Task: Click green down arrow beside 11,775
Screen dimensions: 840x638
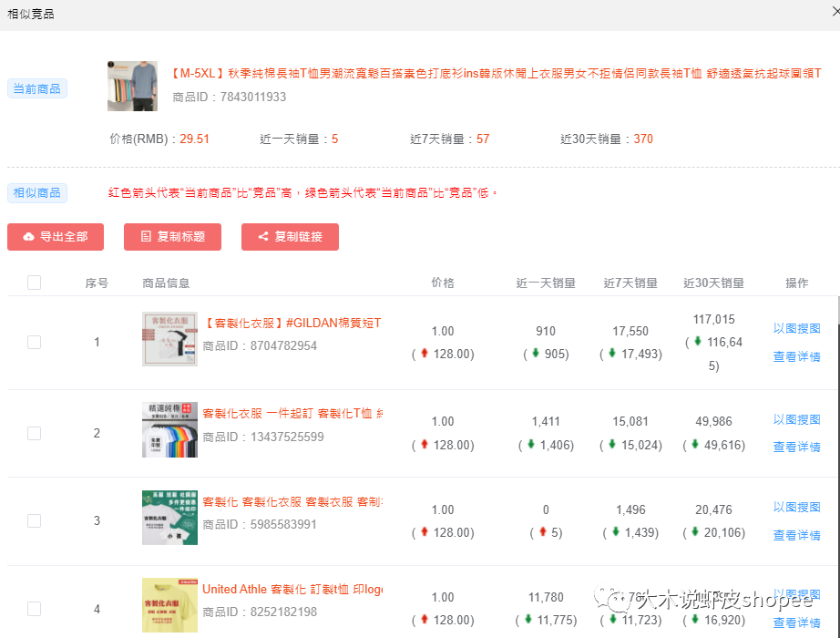Action: coord(528,619)
